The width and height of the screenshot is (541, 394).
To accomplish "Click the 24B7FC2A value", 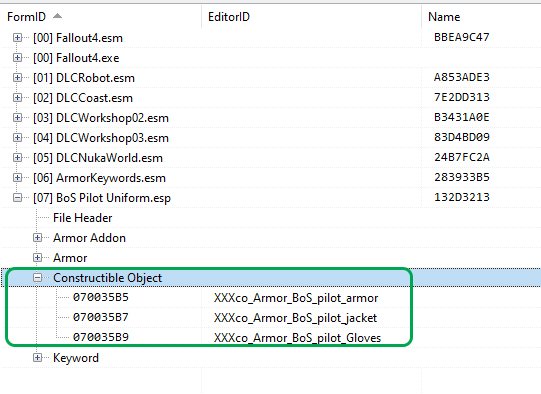I will [462, 157].
